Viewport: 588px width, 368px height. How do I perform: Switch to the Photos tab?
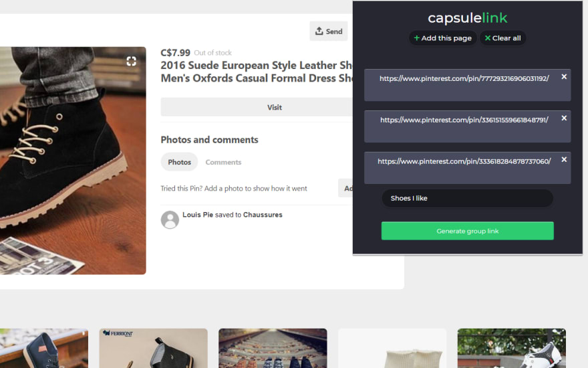click(179, 162)
